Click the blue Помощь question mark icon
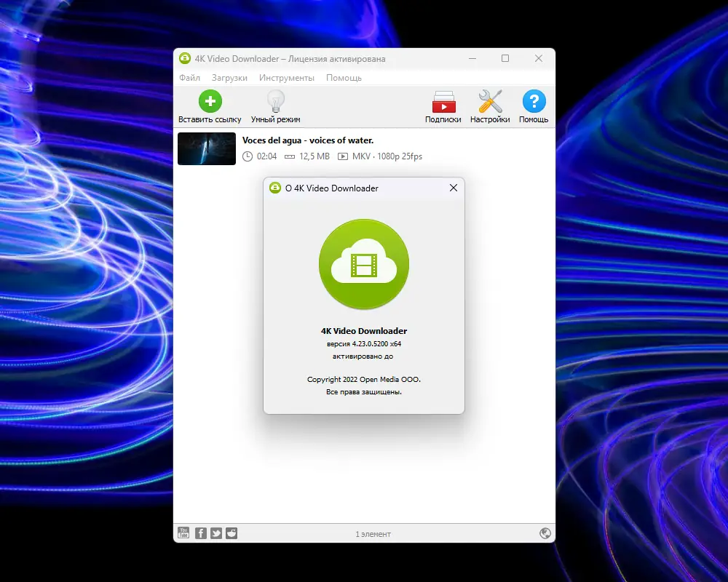Viewport: 728px width, 582px height. [534, 101]
